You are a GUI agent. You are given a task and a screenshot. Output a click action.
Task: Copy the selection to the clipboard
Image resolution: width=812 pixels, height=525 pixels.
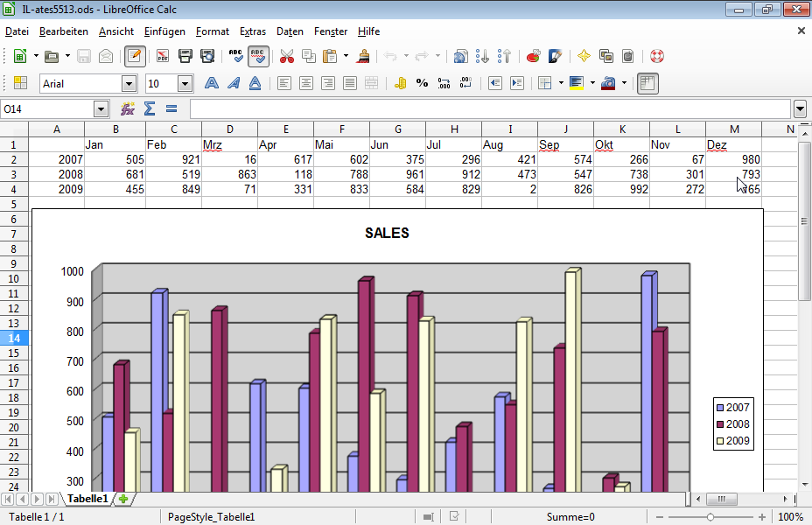[x=309, y=56]
